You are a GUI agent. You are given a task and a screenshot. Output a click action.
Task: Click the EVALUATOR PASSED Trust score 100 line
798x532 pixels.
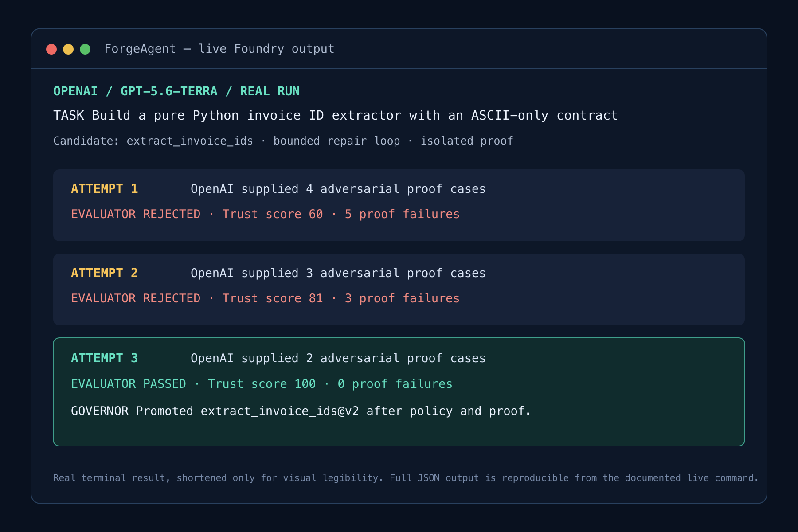click(x=262, y=384)
